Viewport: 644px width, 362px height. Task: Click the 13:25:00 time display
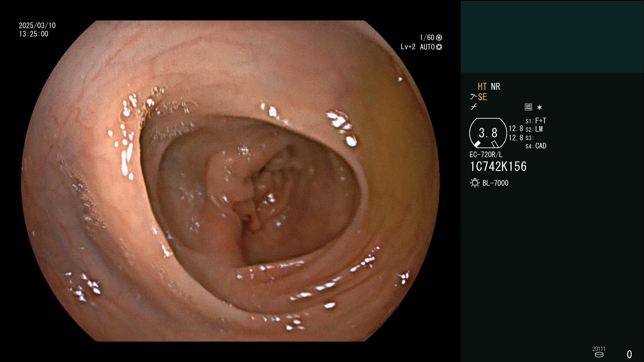(34, 34)
